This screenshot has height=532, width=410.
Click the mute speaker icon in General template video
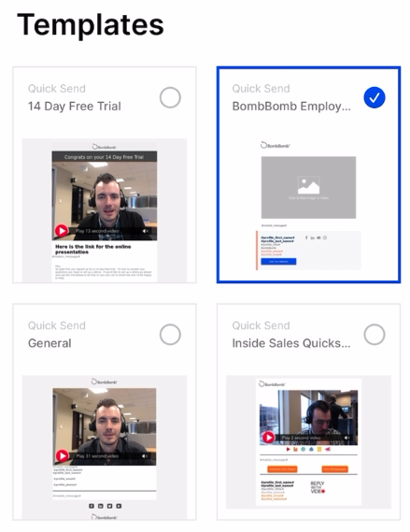pos(145,456)
